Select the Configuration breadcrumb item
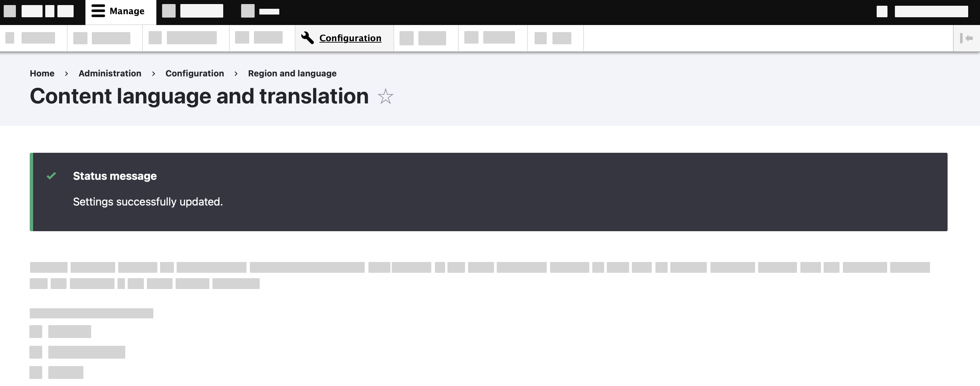Viewport: 980px width, 386px height. 195,73
